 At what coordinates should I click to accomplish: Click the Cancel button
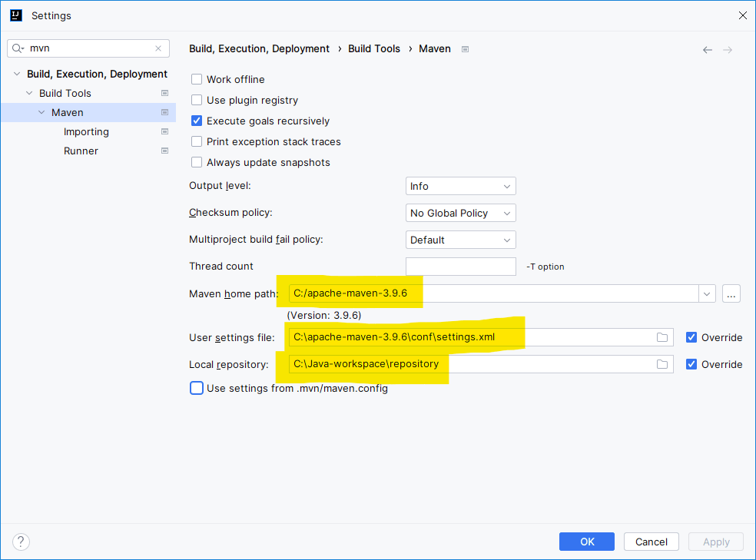651,542
